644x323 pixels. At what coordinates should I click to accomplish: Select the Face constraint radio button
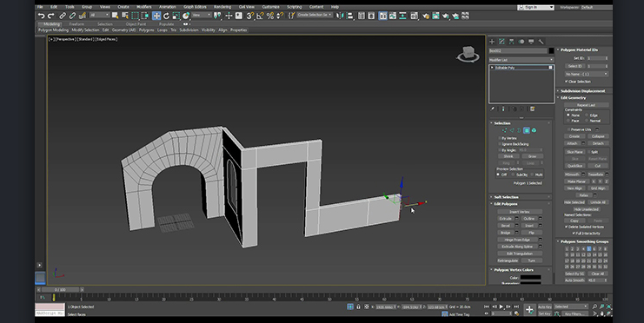[568, 121]
